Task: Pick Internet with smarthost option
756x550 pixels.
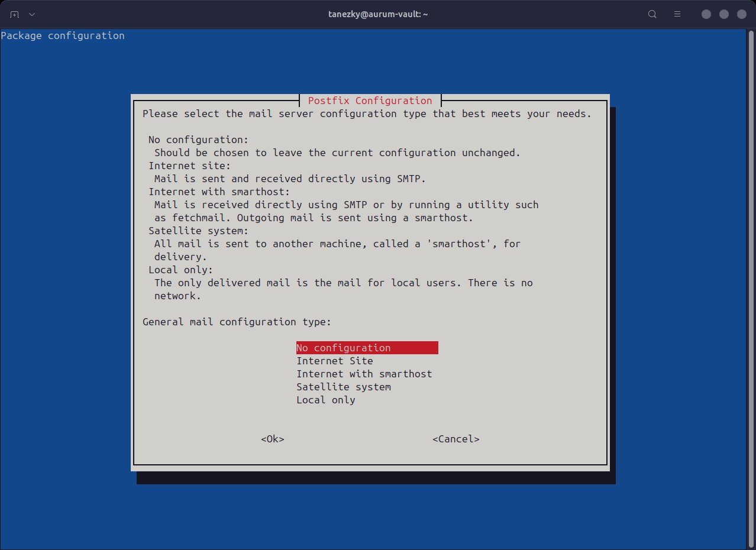Action: coord(364,374)
